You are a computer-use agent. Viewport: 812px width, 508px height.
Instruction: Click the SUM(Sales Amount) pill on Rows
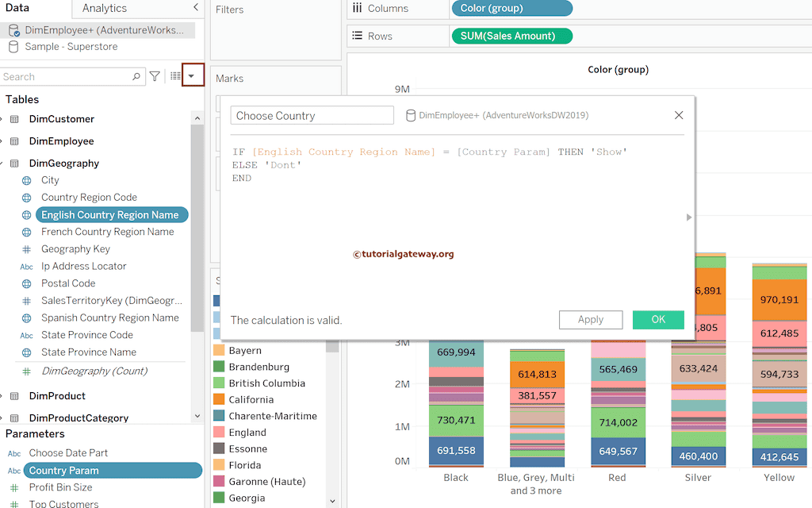512,36
